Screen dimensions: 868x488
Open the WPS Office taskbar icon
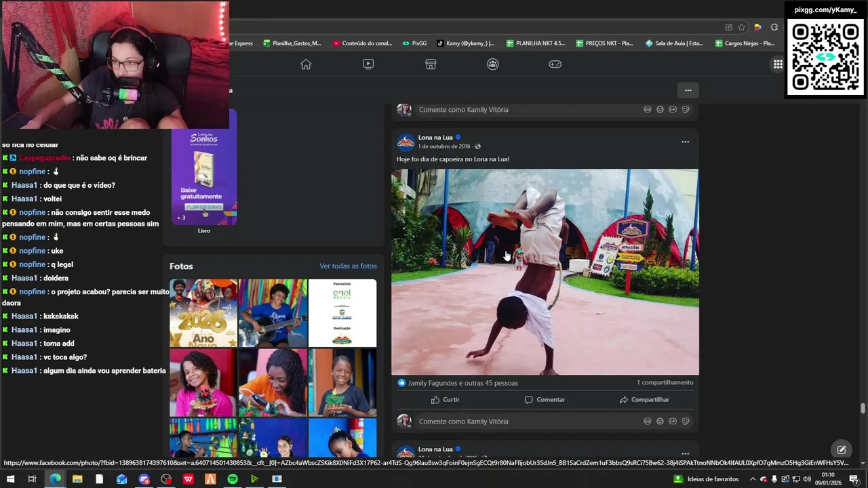coord(188,479)
